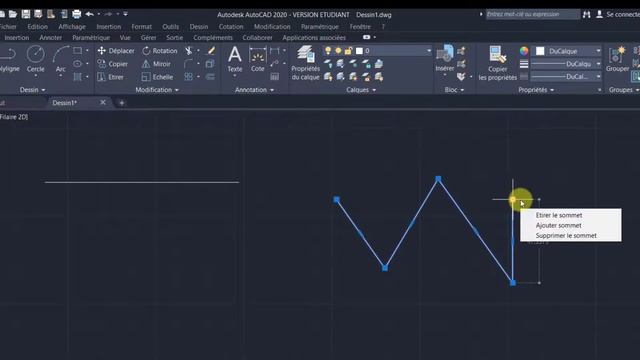The width and height of the screenshot is (640, 360).
Task: Open the Outils menu
Action: 170,27
